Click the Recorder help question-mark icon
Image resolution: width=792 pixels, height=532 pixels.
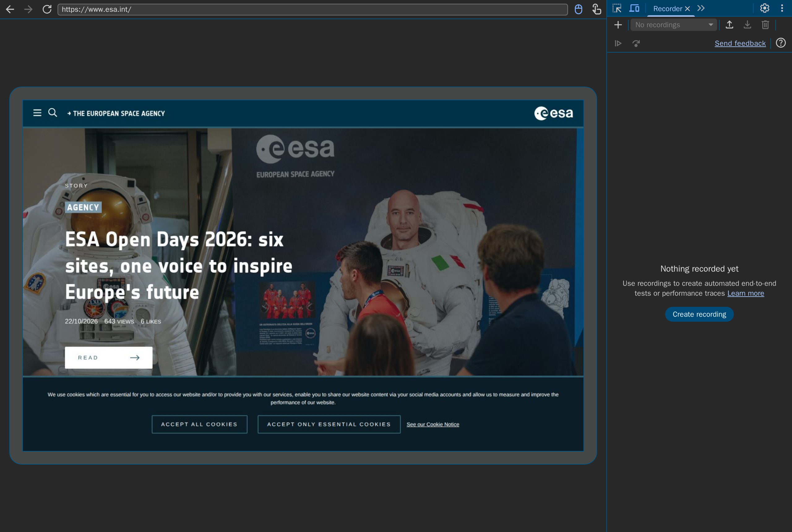pos(781,43)
